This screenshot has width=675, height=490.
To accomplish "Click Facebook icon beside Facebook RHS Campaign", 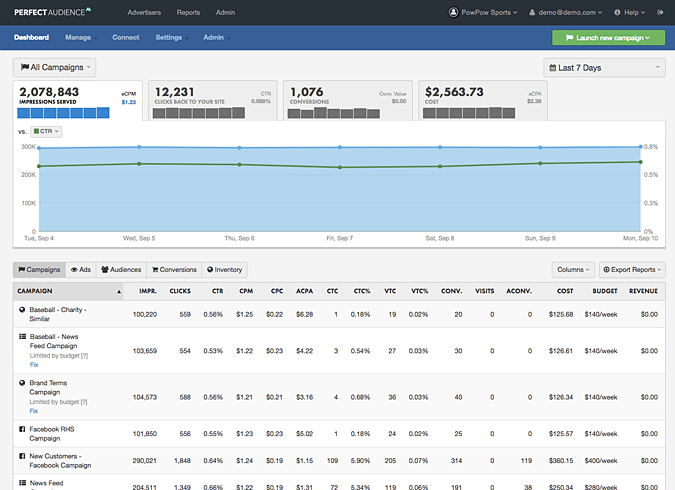I will [22, 427].
